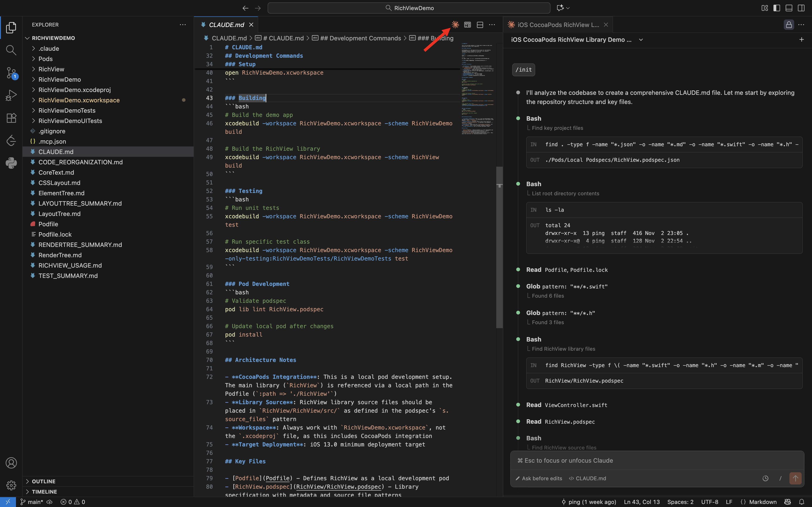
Task: Open the conversation title dropdown chevron
Action: 641,40
